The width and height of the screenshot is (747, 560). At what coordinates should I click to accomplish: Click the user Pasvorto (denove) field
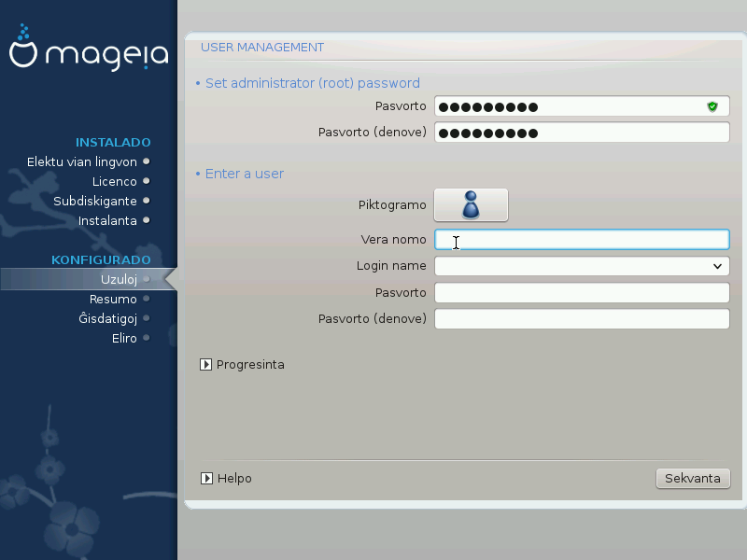(x=581, y=319)
